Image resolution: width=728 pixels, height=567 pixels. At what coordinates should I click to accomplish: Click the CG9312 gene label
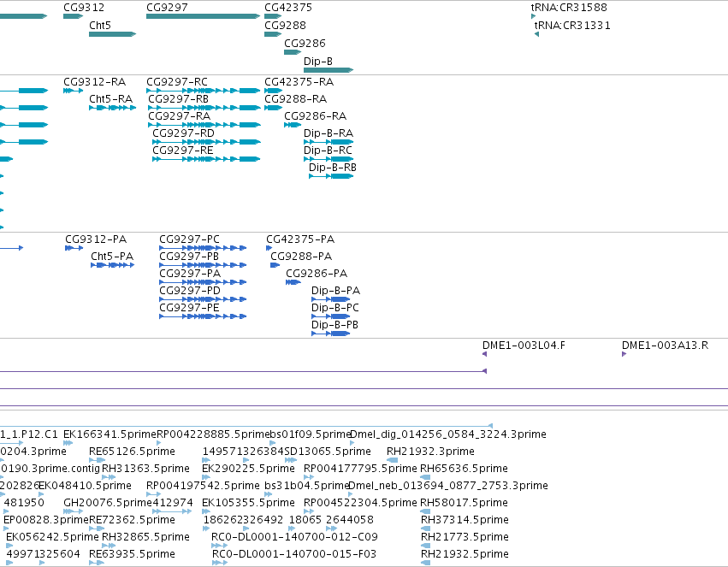(84, 8)
